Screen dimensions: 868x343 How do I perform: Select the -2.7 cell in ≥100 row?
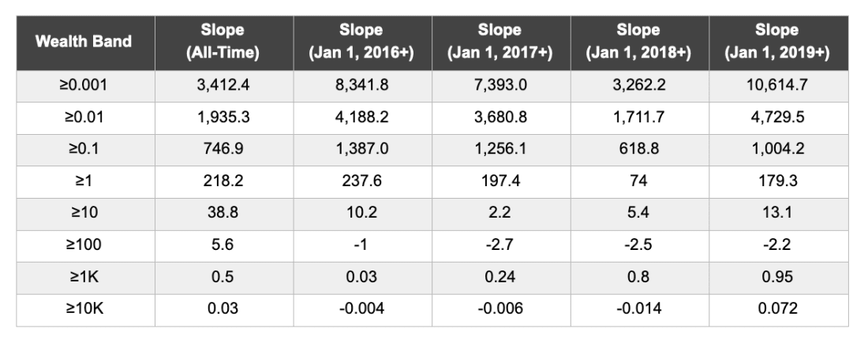pyautogui.click(x=501, y=246)
